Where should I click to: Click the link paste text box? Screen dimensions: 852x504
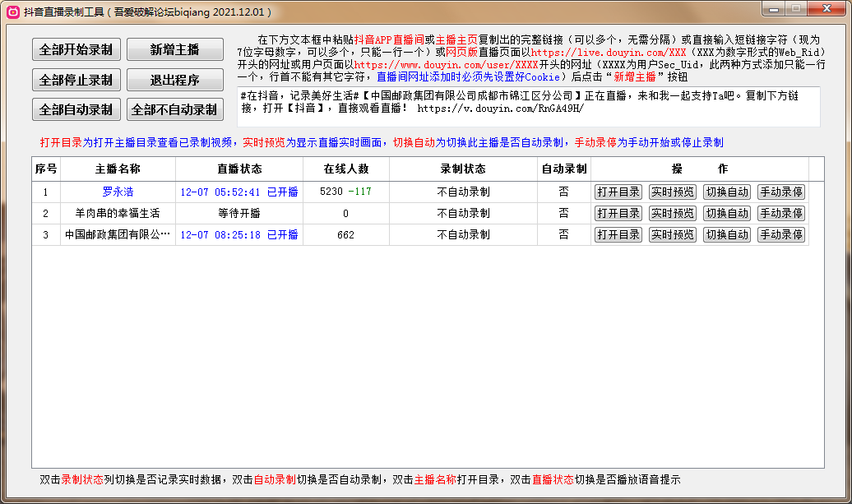(x=529, y=106)
